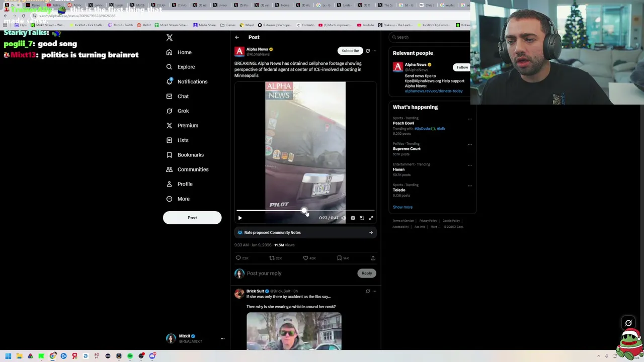The width and height of the screenshot is (644, 362).
Task: Play the Alpha News video
Action: coord(240,218)
